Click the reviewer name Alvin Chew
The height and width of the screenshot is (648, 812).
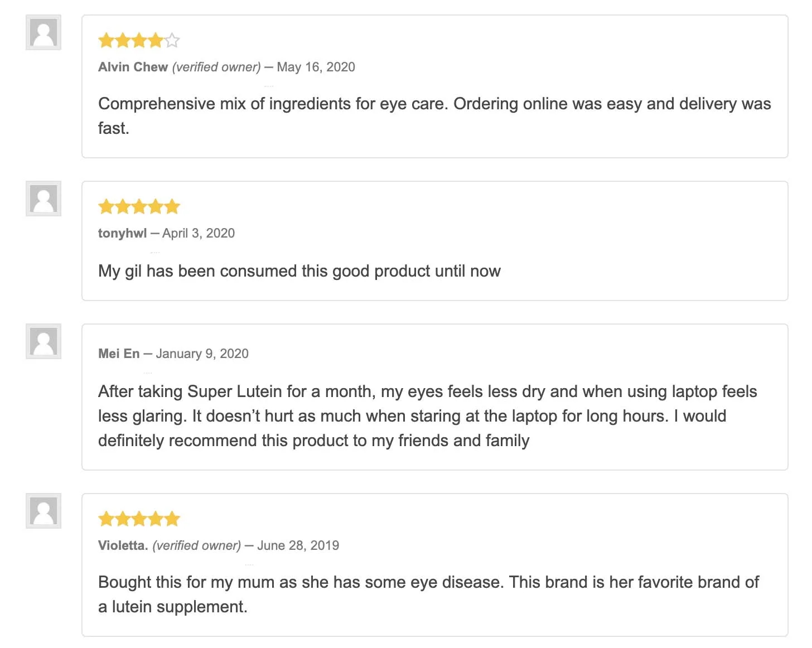click(x=133, y=67)
